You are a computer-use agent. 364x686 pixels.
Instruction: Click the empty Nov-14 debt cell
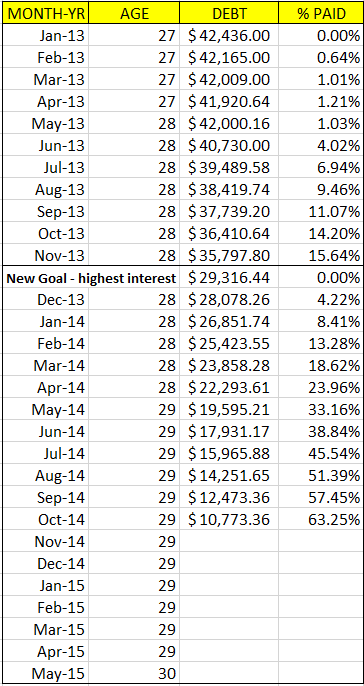pos(229,542)
